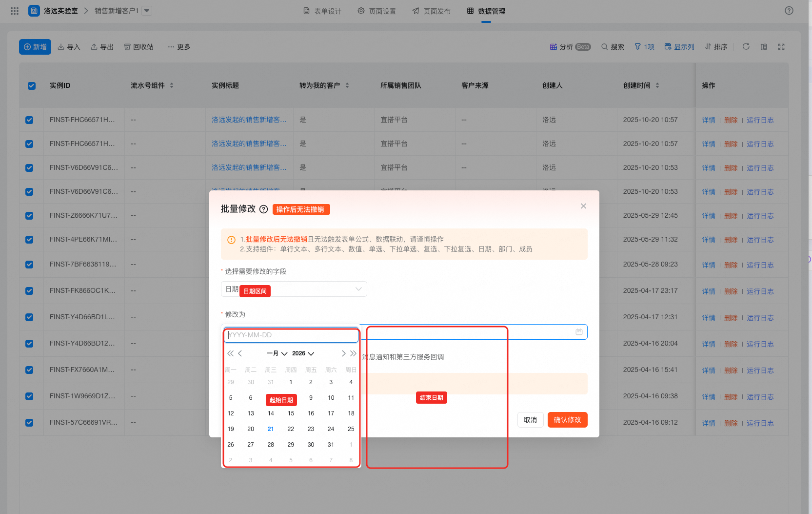Viewport: 812px width, 514px height.
Task: Open the 一月 month selector
Action: [277, 353]
